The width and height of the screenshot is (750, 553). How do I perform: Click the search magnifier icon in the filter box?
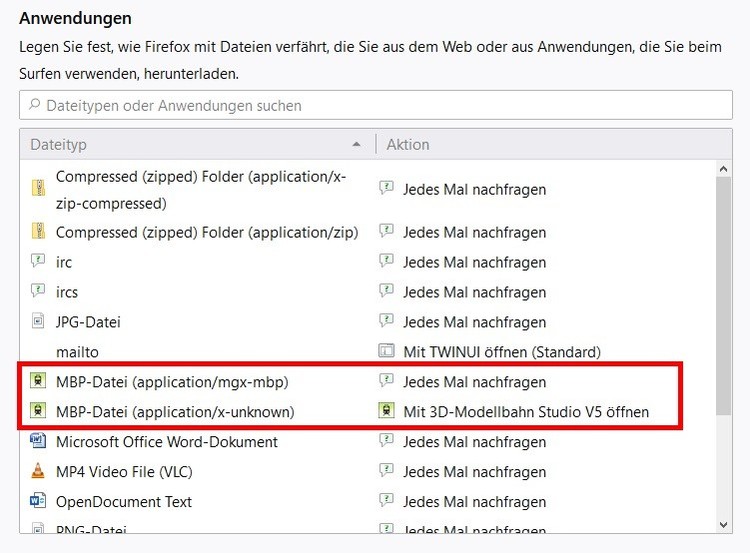(x=34, y=104)
